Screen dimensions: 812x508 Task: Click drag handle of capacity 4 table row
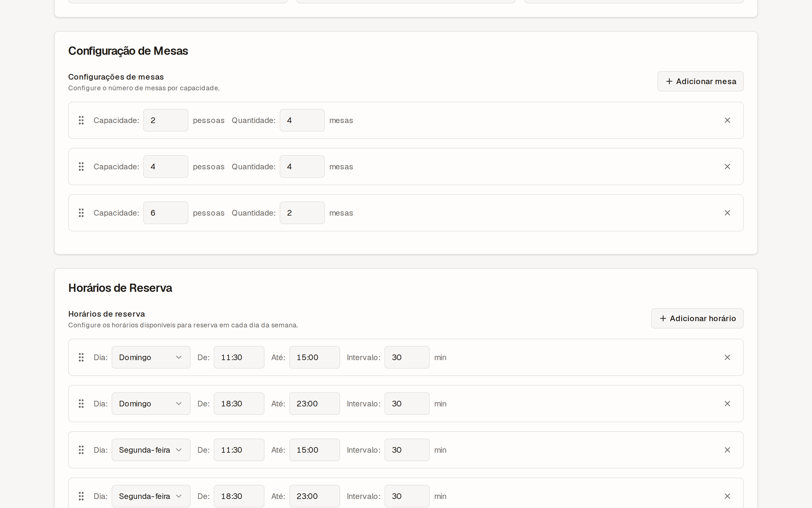pos(81,167)
